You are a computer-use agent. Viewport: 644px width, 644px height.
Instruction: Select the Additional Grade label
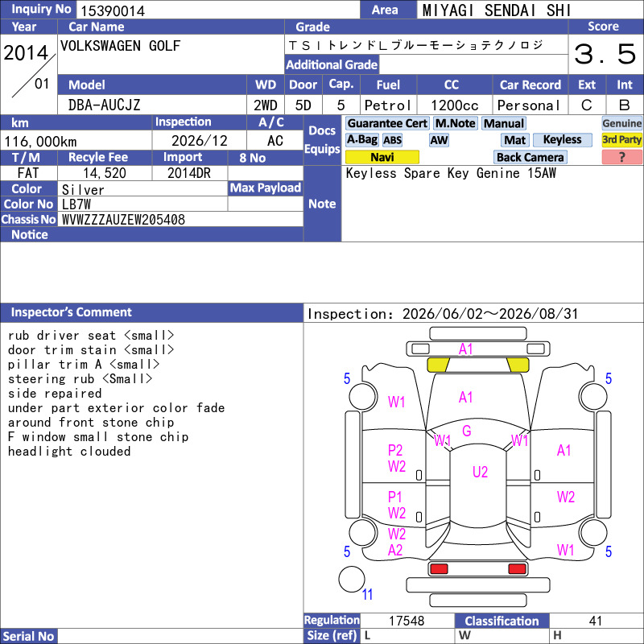pos(332,64)
